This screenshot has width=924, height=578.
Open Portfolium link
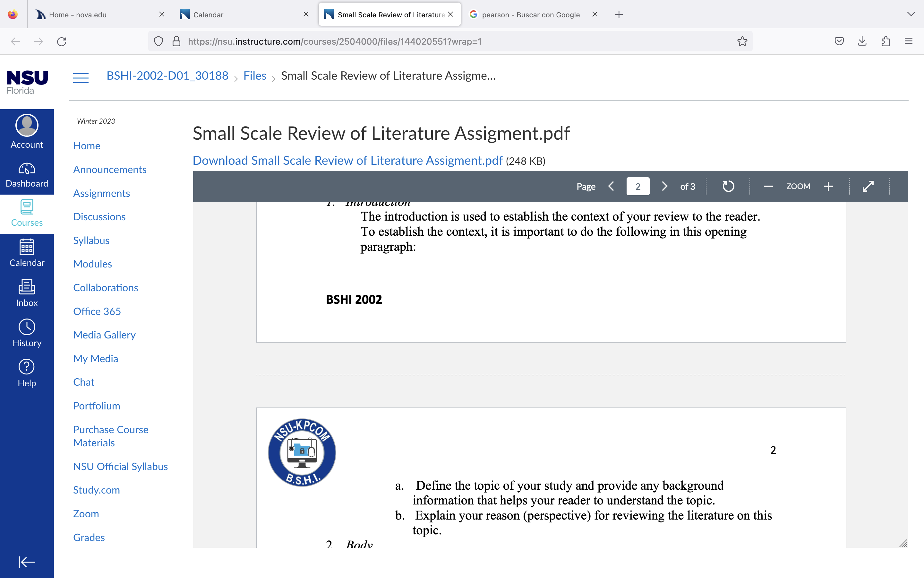[x=97, y=406]
